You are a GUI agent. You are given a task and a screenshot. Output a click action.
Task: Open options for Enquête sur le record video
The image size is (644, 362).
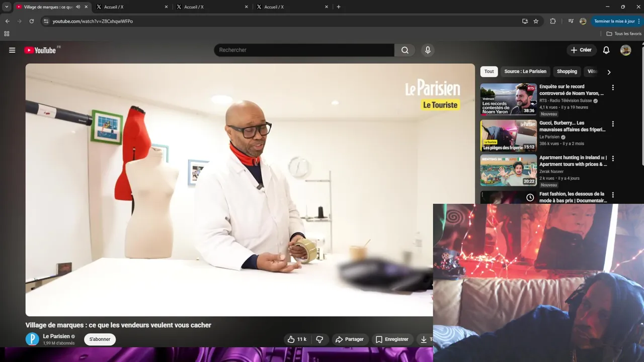point(613,87)
